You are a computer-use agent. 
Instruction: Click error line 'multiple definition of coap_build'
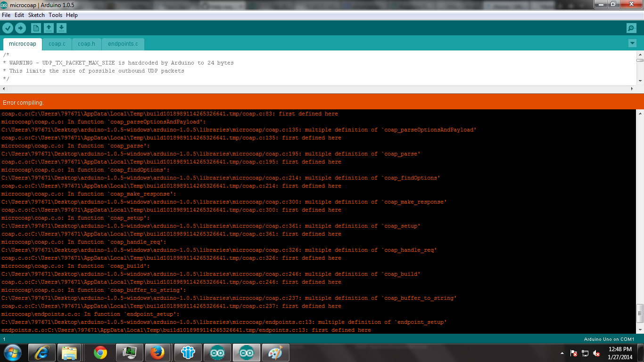pyautogui.click(x=211, y=274)
